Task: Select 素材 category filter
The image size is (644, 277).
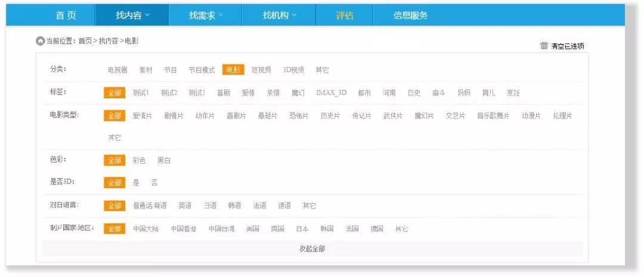Action: pyautogui.click(x=146, y=70)
